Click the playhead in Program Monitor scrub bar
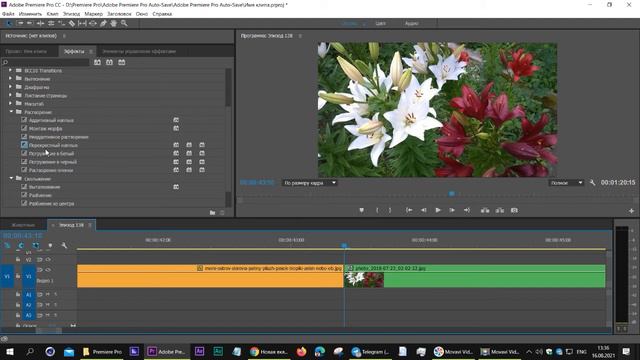640x360 pixels. [x=451, y=194]
